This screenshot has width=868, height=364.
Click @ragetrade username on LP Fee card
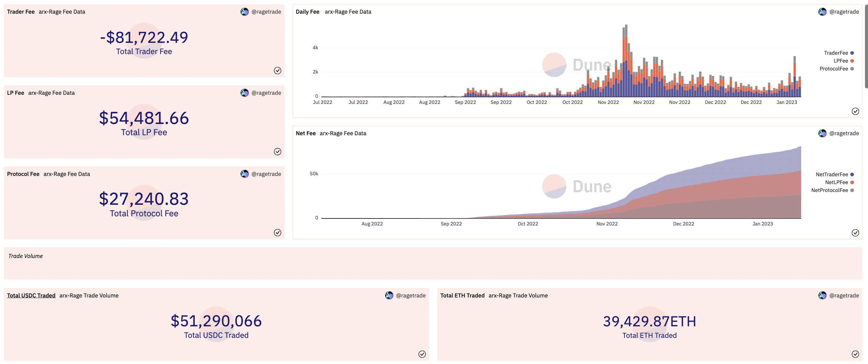(266, 93)
